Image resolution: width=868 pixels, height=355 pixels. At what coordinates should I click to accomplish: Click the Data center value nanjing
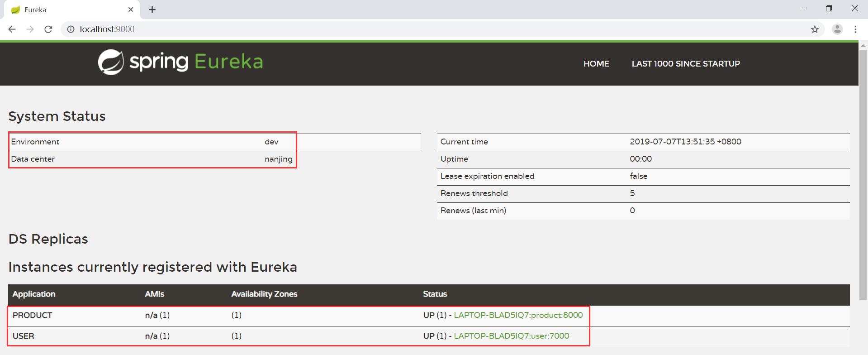(279, 159)
